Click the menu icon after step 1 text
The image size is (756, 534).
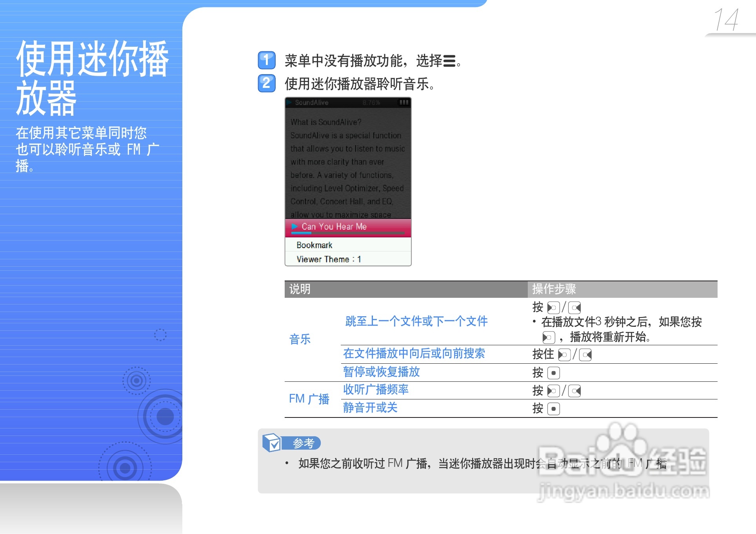449,61
